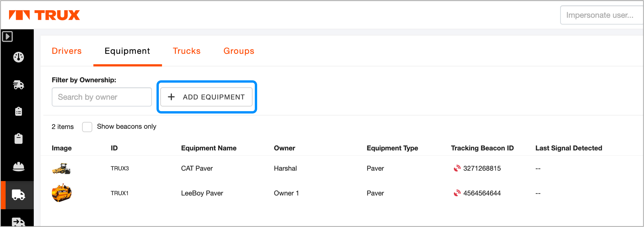Enable Show beacons only checkbox
The image size is (644, 227).
pos(87,127)
